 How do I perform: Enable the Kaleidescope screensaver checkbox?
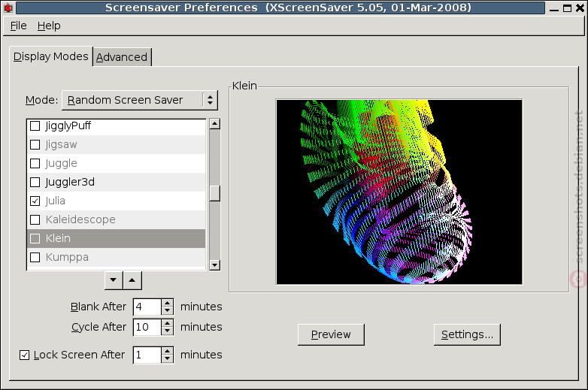[35, 219]
